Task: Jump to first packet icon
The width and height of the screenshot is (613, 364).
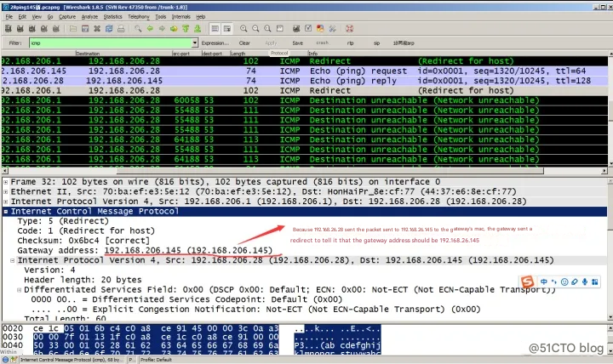Action: [x=186, y=29]
